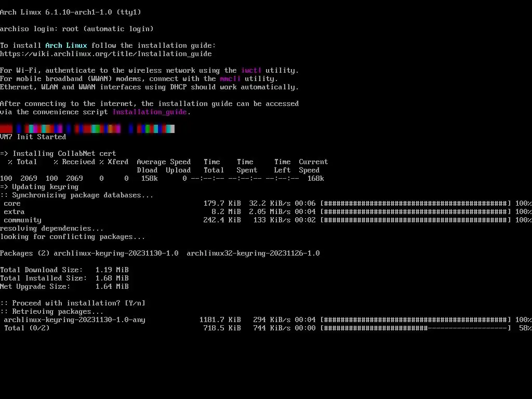Screen dimensions: 532x399
Task: Click the '58%' total percentage
Action: (x=525, y=328)
